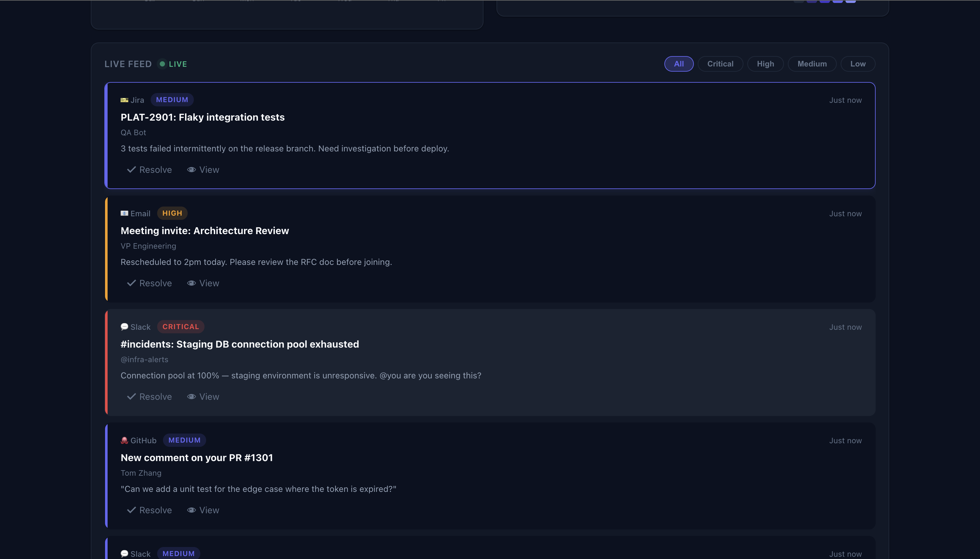Select the Low filter pill
The height and width of the screenshot is (559, 980).
pos(857,64)
